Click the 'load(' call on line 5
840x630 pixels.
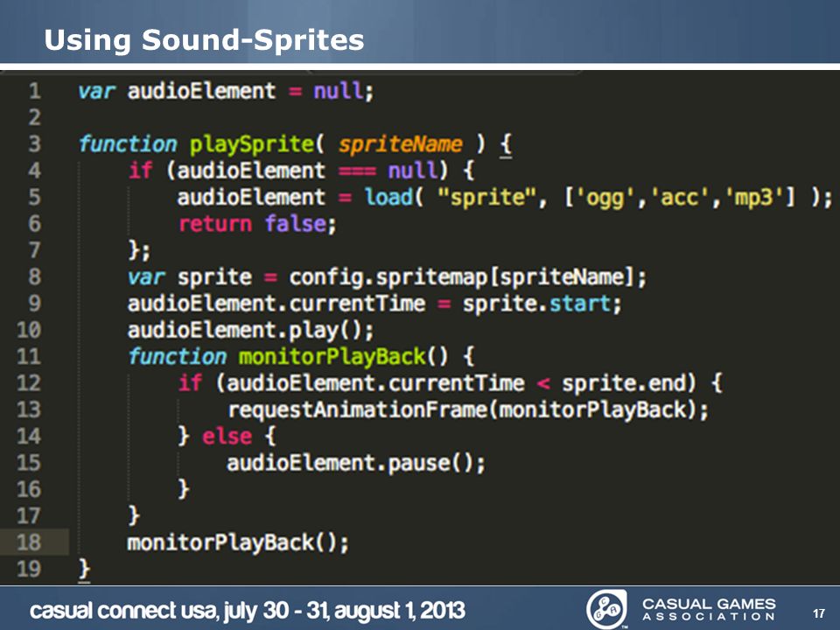[393, 197]
